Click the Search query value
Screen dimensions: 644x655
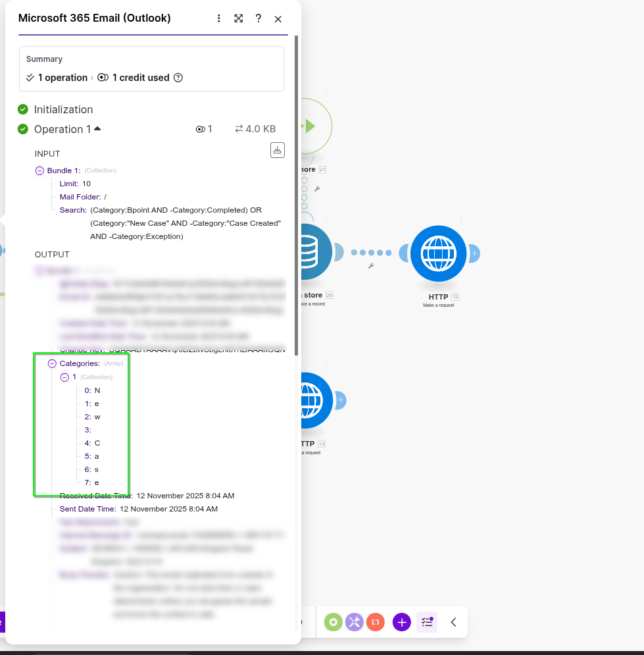click(x=186, y=223)
